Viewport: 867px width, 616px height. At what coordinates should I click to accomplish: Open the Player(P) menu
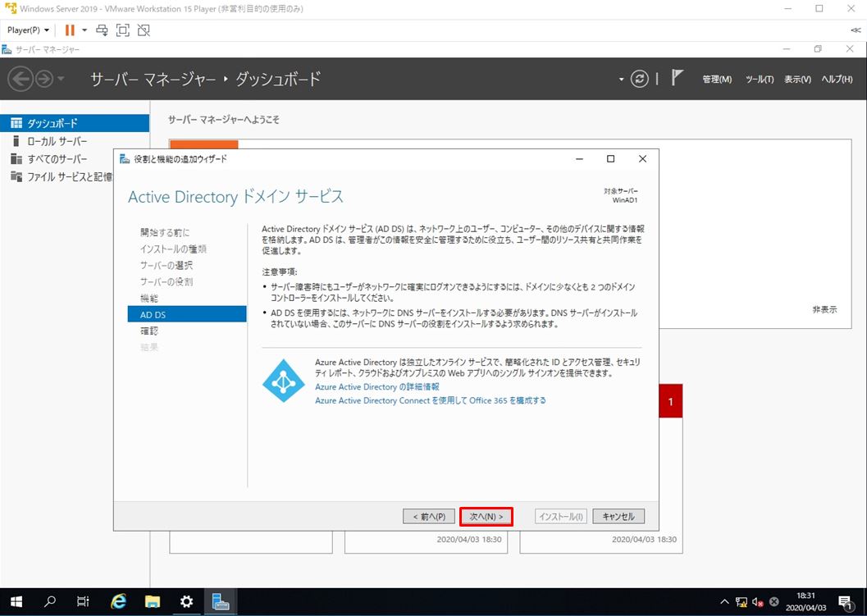28,30
